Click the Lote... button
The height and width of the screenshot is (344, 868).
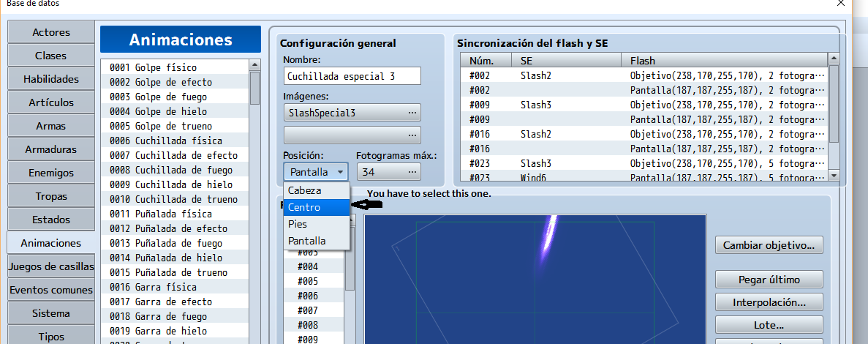tap(769, 325)
